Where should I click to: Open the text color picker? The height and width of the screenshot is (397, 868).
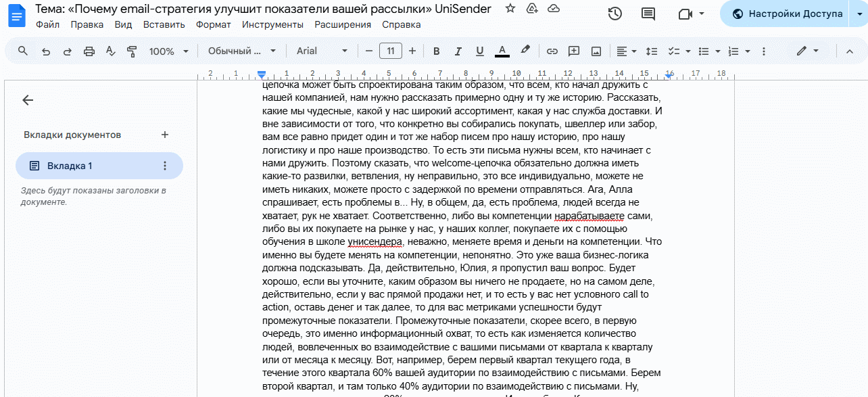click(x=502, y=51)
